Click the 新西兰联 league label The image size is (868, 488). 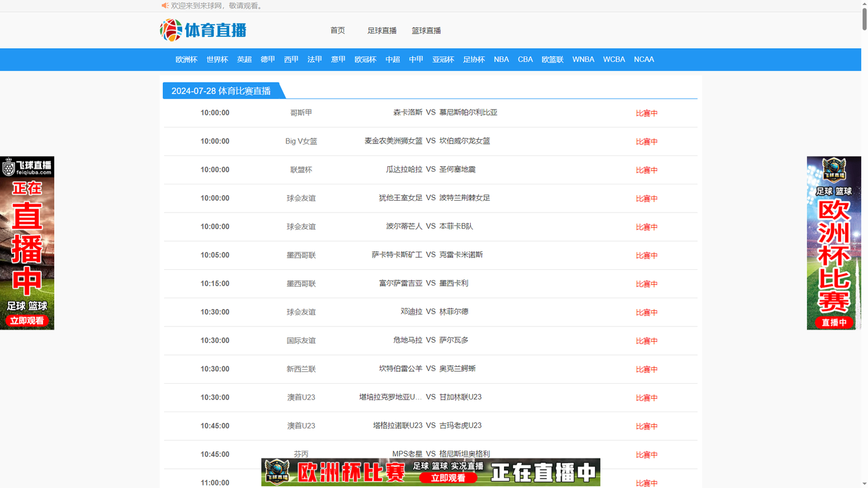pyautogui.click(x=301, y=369)
